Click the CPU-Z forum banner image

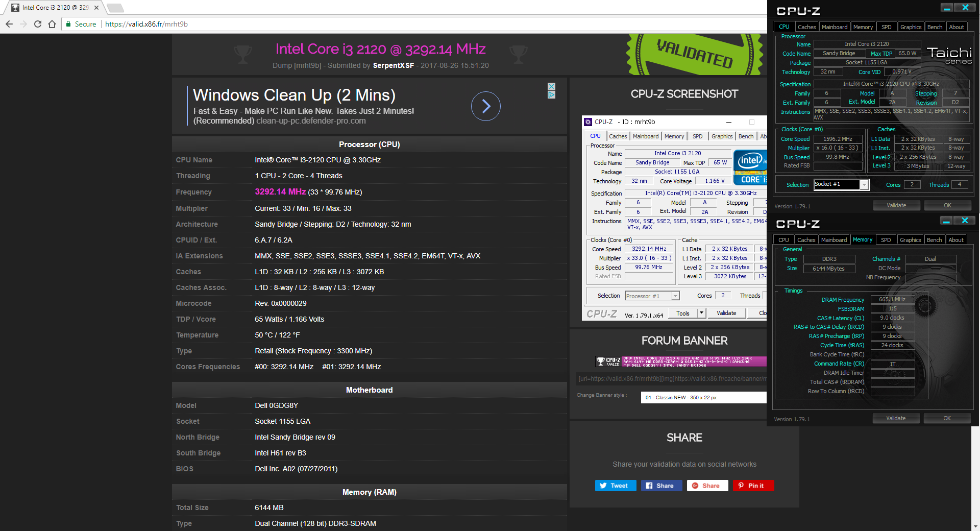(681, 361)
